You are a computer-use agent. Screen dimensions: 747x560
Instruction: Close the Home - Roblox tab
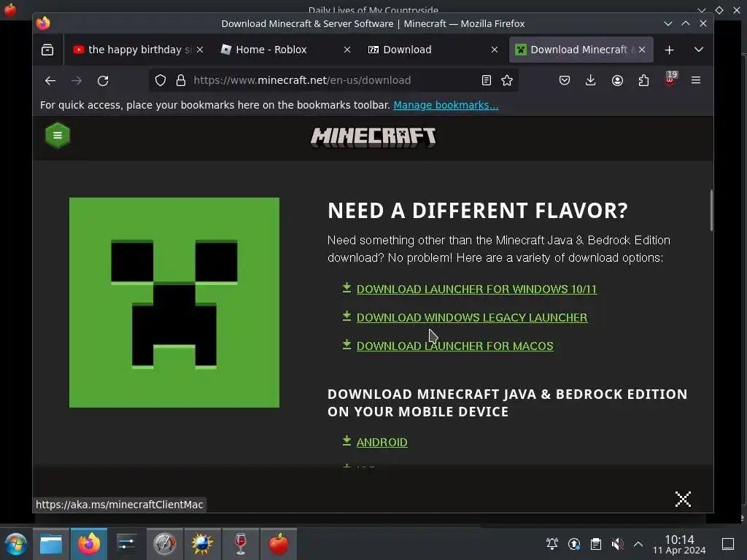click(x=347, y=50)
